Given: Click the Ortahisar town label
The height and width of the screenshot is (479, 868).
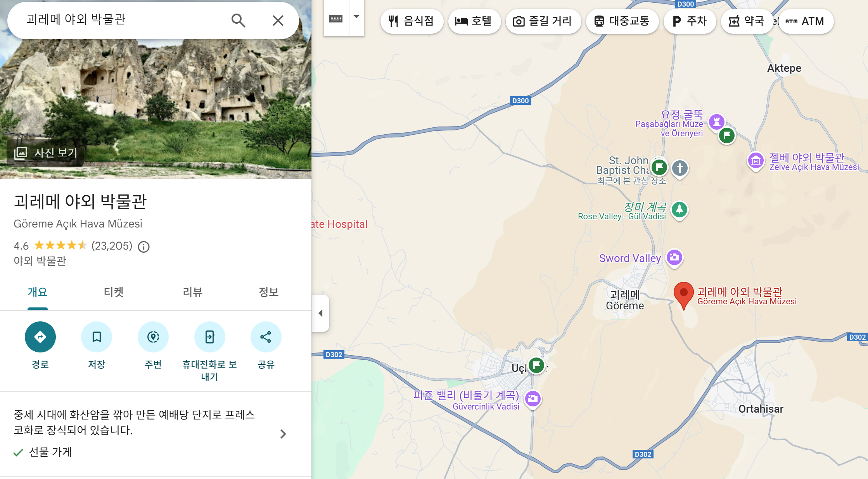Looking at the screenshot, I should [x=761, y=409].
